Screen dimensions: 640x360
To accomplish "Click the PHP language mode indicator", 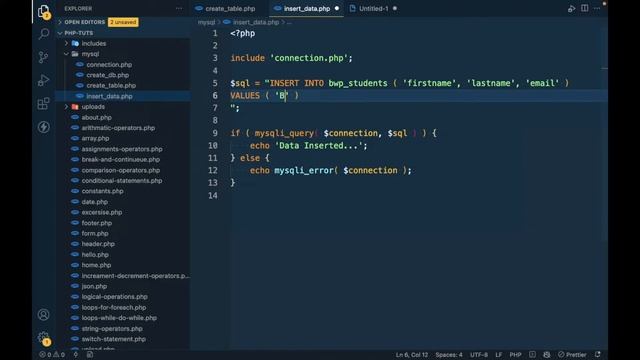I will click(515, 354).
